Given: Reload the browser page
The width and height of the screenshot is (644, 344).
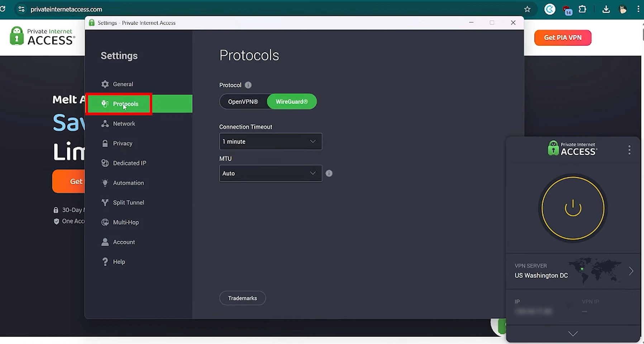Looking at the screenshot, I should [x=3, y=9].
